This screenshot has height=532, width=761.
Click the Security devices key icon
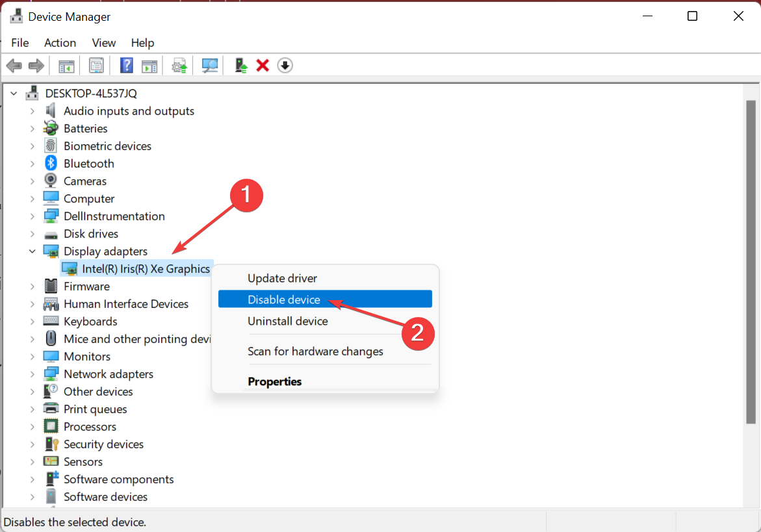click(x=51, y=444)
